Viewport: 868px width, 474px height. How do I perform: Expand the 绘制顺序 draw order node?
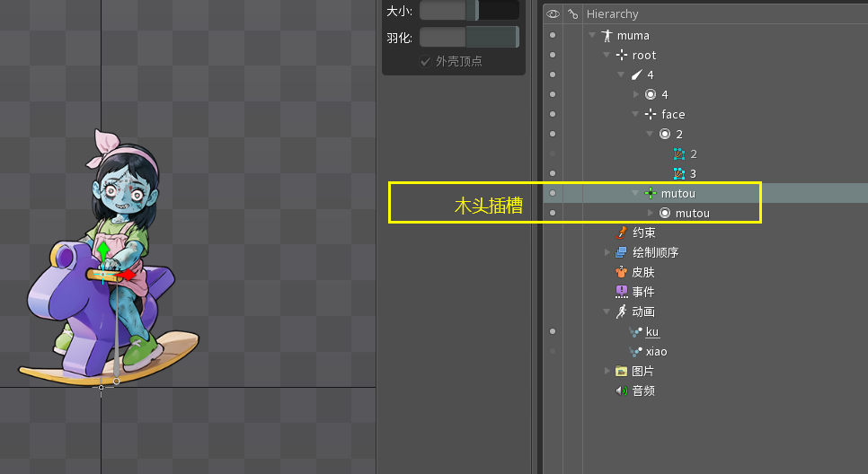[607, 252]
